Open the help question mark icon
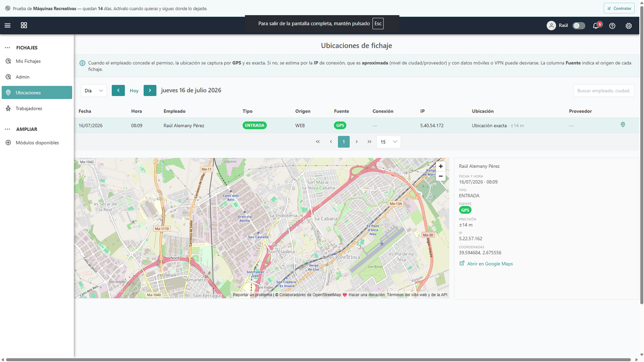Image resolution: width=644 pixels, height=362 pixels. coord(612,26)
